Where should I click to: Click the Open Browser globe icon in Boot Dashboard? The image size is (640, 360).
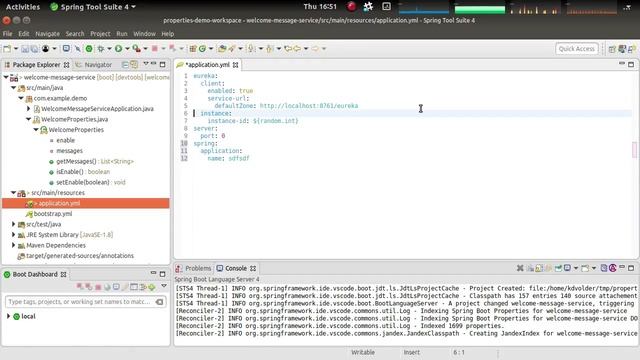(x=107, y=287)
